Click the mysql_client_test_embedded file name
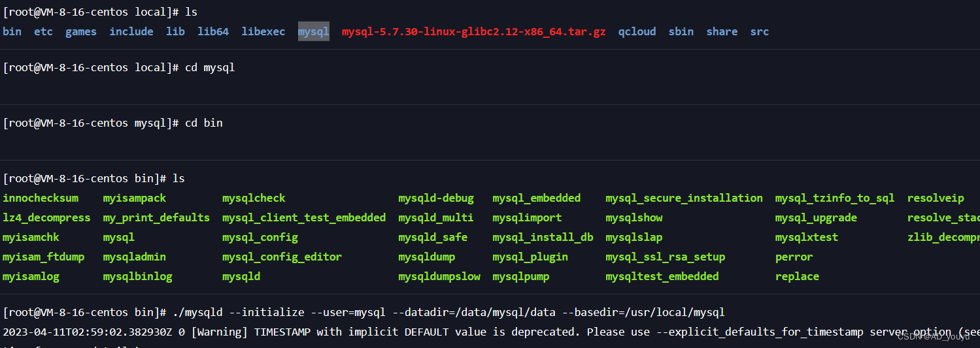Image resolution: width=980 pixels, height=348 pixels. point(304,217)
